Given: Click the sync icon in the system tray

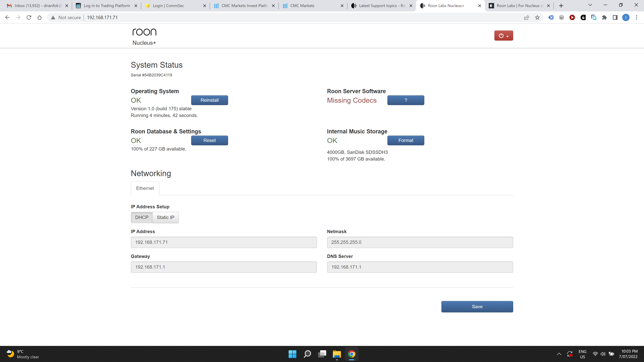Looking at the screenshot, I should tap(570, 354).
